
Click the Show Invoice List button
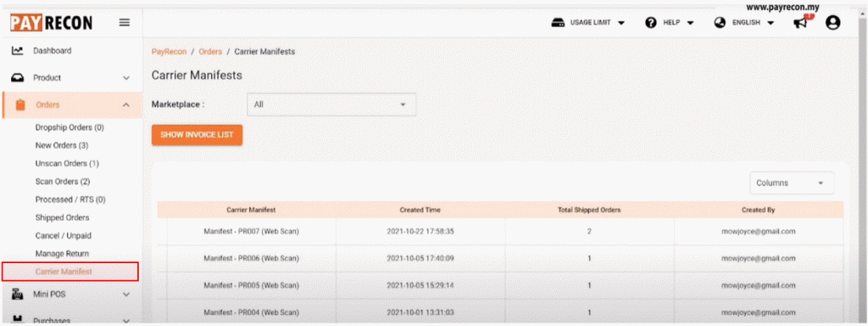197,135
